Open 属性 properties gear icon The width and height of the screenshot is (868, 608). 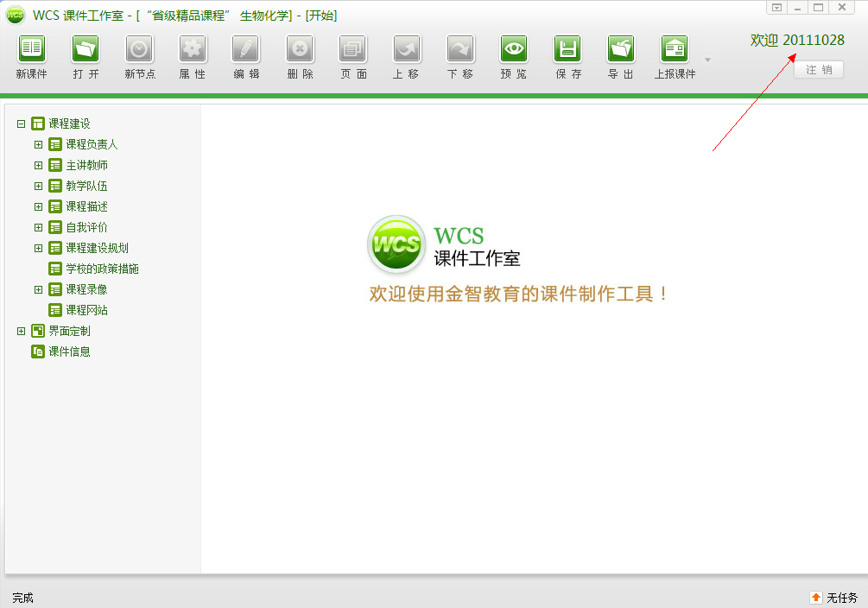coord(193,49)
